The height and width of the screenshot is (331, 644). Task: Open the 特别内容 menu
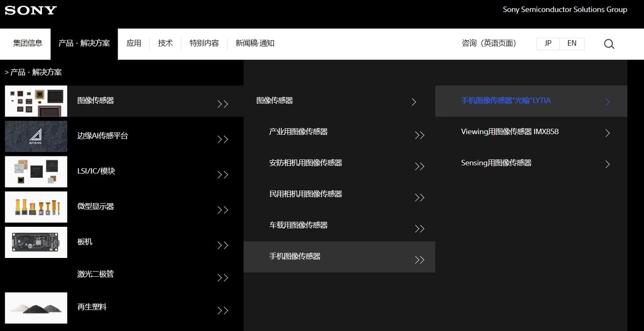204,43
